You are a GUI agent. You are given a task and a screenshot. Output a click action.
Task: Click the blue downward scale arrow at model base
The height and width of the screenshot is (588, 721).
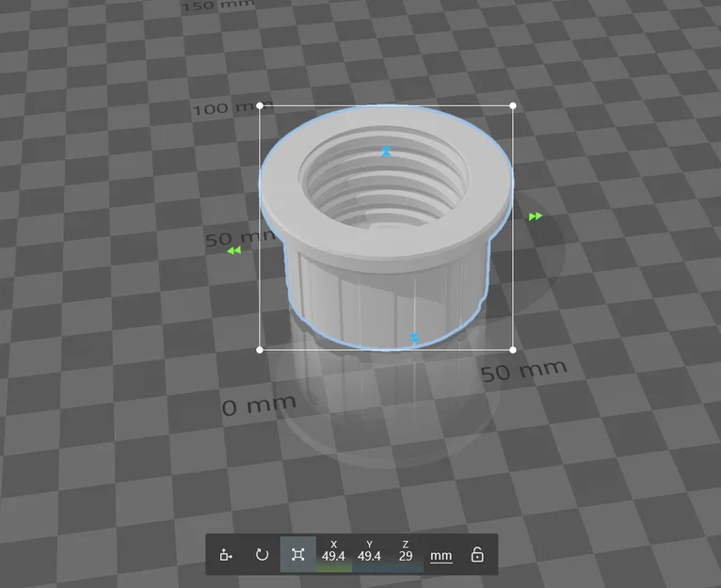tap(414, 338)
